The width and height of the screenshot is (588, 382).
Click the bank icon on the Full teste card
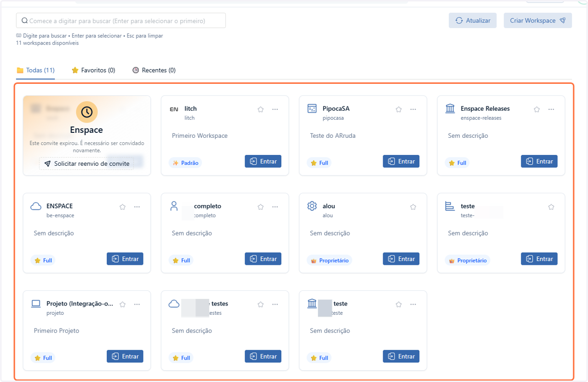(312, 304)
